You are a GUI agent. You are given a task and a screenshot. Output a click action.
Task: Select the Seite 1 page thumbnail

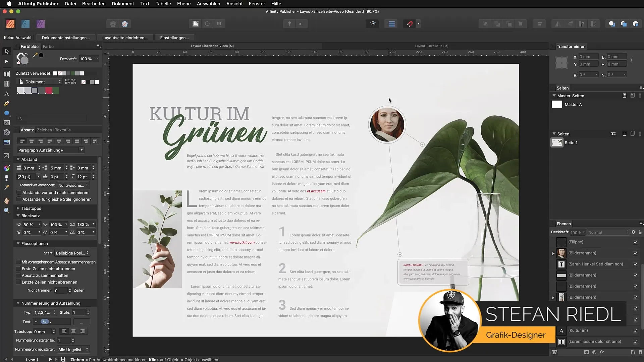click(557, 143)
